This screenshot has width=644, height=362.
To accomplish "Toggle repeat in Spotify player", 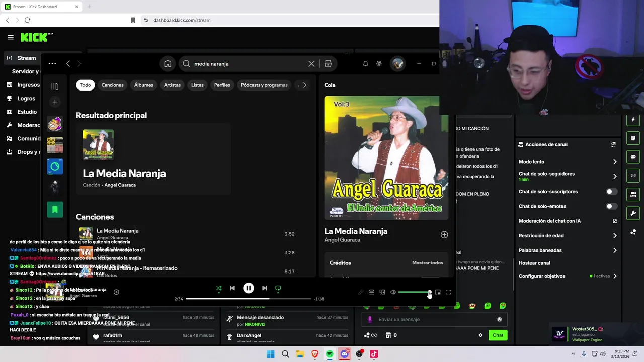I will [x=278, y=288].
